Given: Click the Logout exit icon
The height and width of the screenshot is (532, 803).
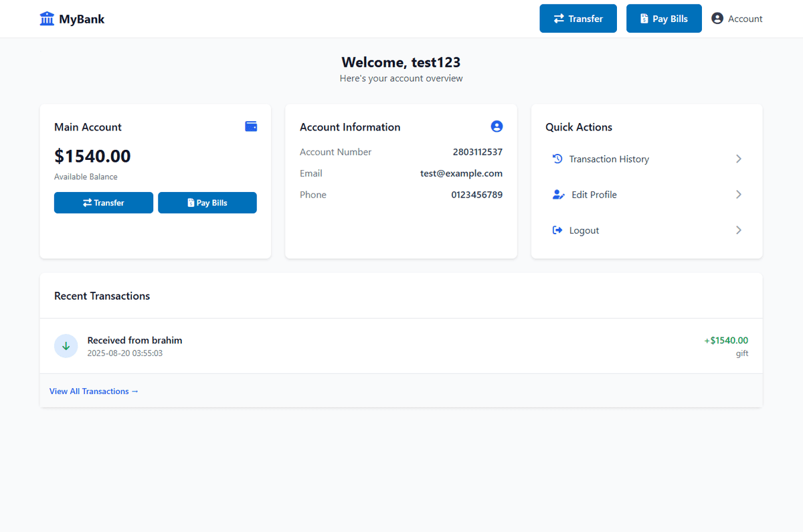Looking at the screenshot, I should point(557,230).
